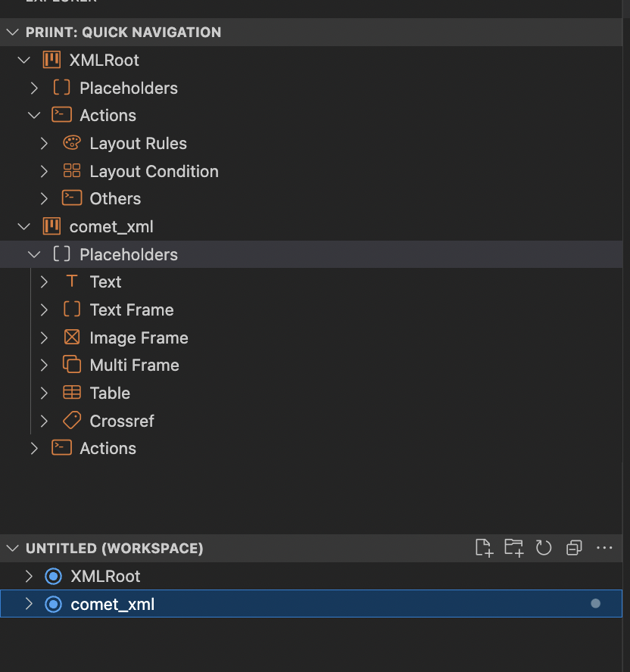Expand Placeholders under XMLRoot
Image resolution: width=630 pixels, height=672 pixels.
point(34,88)
